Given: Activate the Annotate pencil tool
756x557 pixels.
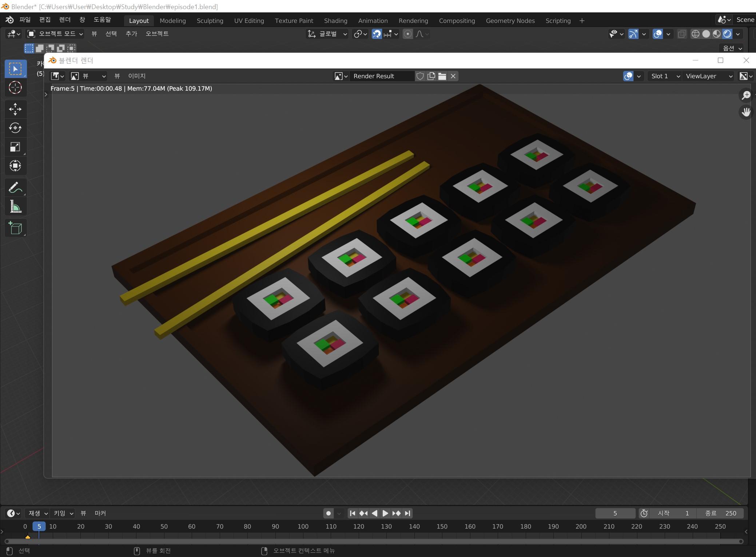Looking at the screenshot, I should pos(15,187).
